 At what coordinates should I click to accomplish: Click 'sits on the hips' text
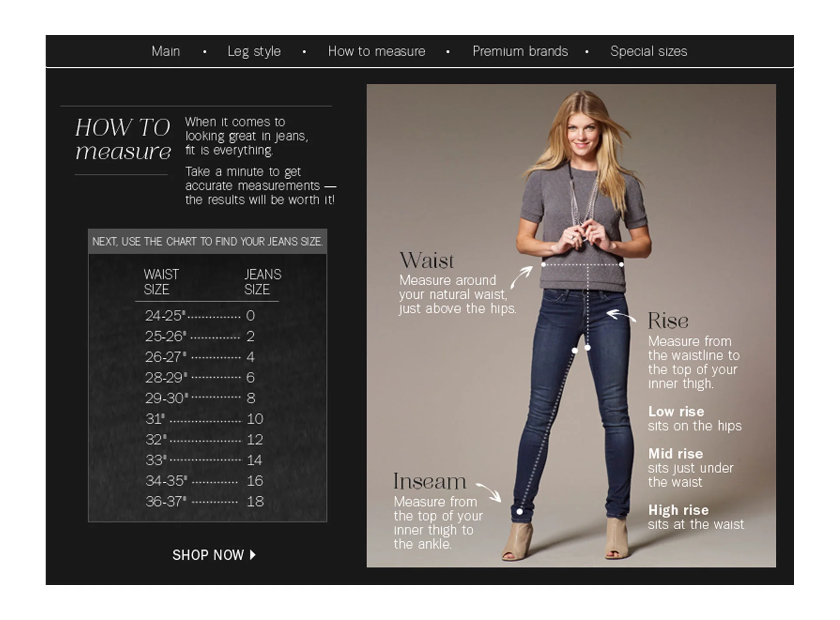(x=694, y=426)
